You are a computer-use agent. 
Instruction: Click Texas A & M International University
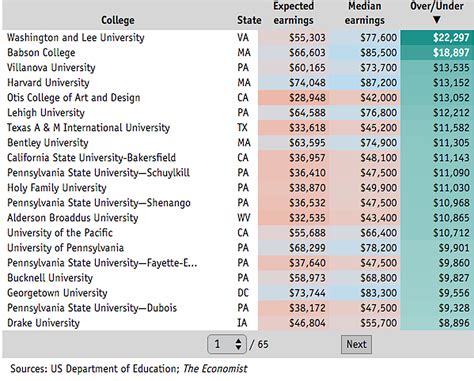[88, 127]
